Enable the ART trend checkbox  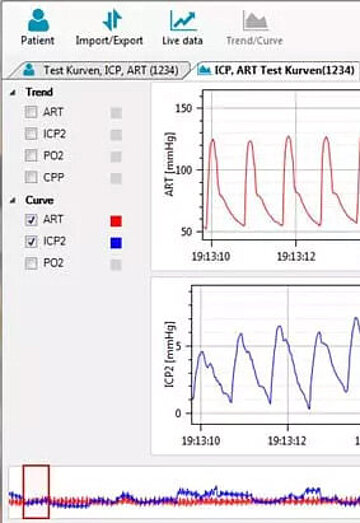pos(31,112)
